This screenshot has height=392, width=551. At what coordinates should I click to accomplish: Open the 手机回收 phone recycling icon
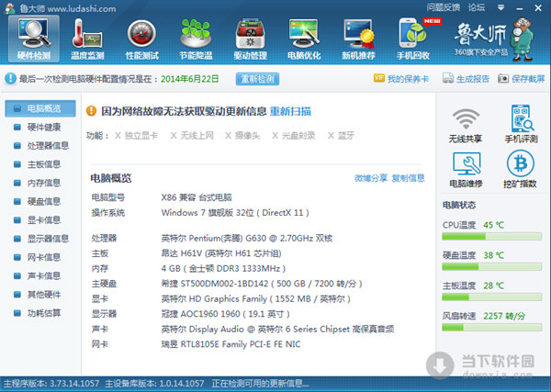pyautogui.click(x=413, y=39)
